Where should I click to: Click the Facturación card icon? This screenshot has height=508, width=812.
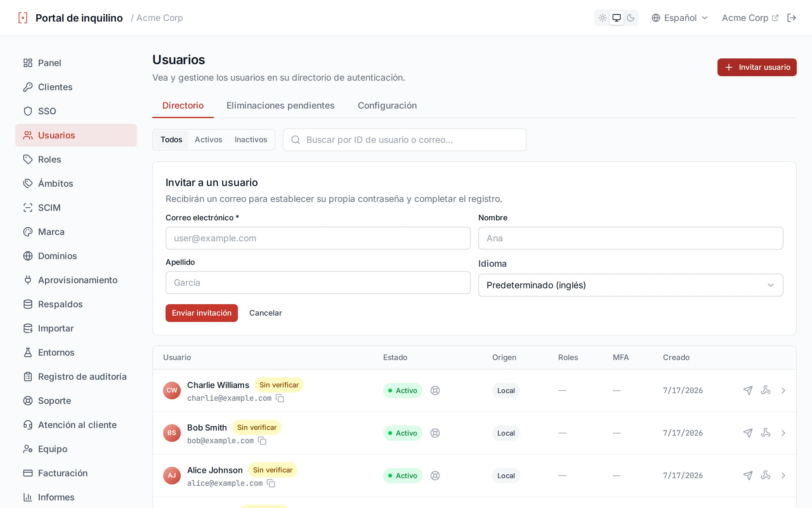pyautogui.click(x=28, y=473)
